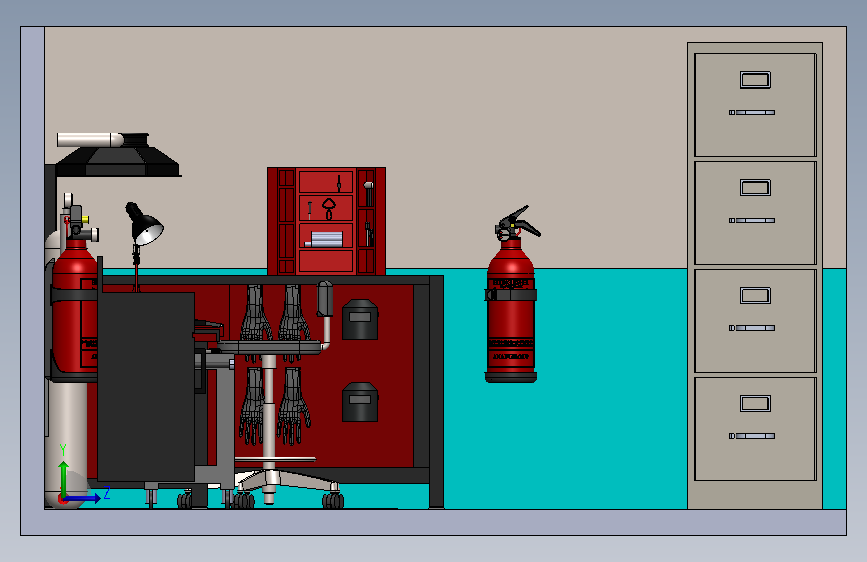Viewport: 867px width, 562px height.
Task: Click the teal lower wall section
Action: tap(564, 387)
